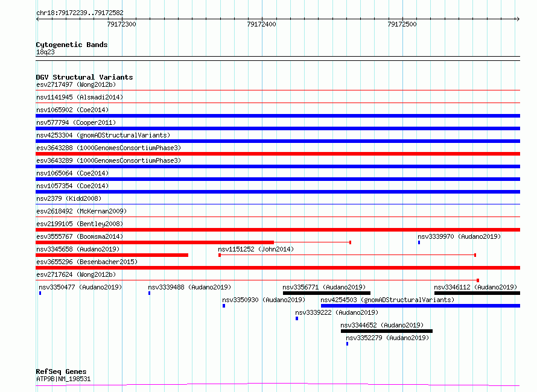The image size is (537, 392).
Task: Open nsv3345658 (Audano2019) label
Action: click(78, 249)
